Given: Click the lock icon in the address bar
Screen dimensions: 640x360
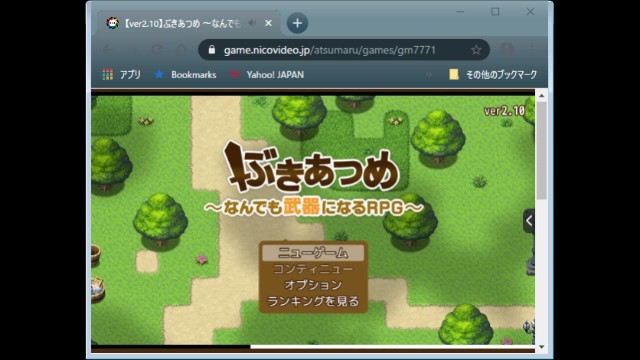Looking at the screenshot, I should [211, 50].
